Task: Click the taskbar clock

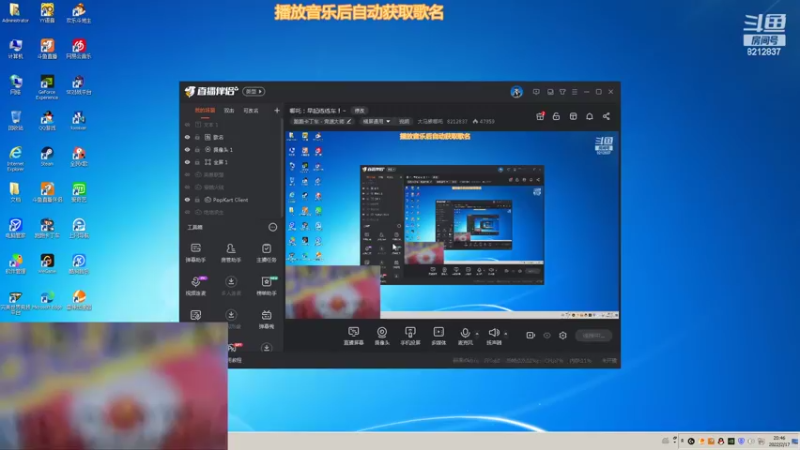Action: pos(779,441)
